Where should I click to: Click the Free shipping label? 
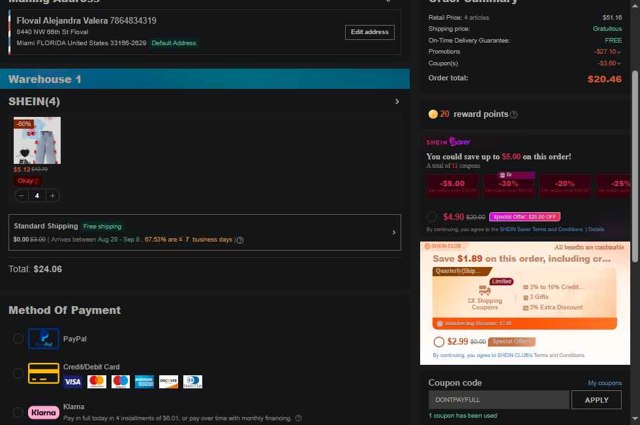(x=102, y=226)
